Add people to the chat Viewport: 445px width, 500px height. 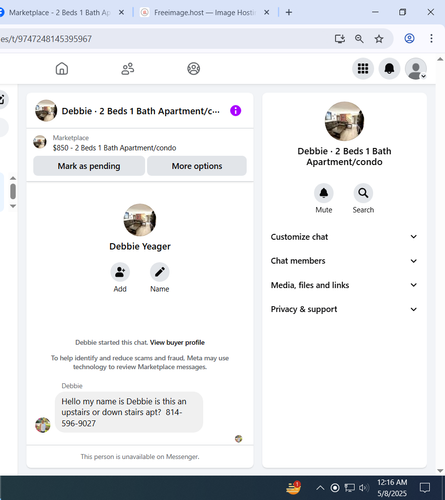click(x=120, y=272)
